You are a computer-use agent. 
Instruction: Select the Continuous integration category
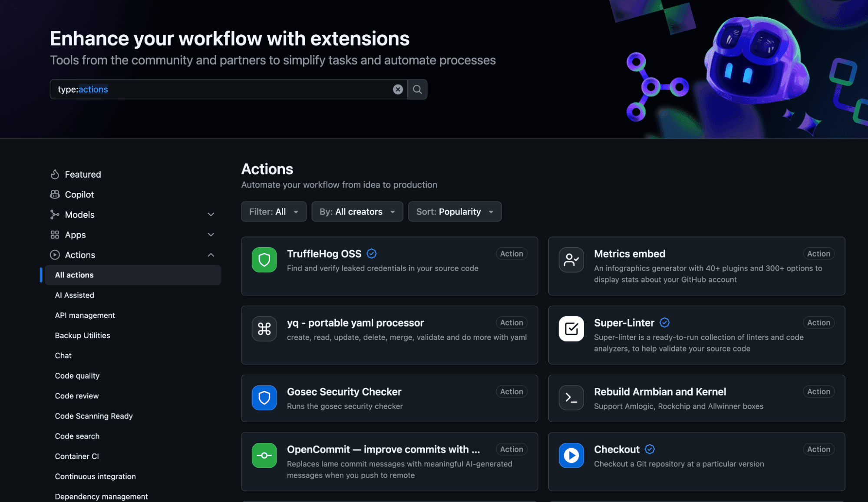[x=96, y=476]
